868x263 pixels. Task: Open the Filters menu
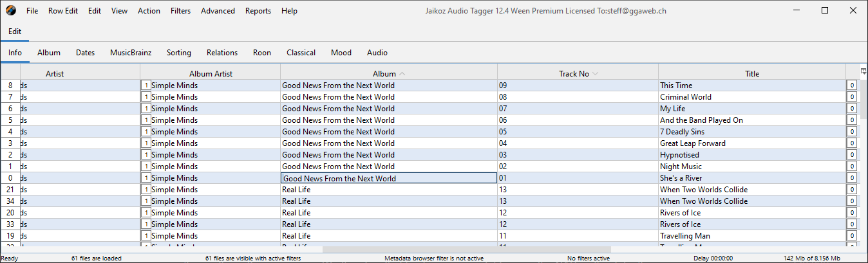pos(180,11)
